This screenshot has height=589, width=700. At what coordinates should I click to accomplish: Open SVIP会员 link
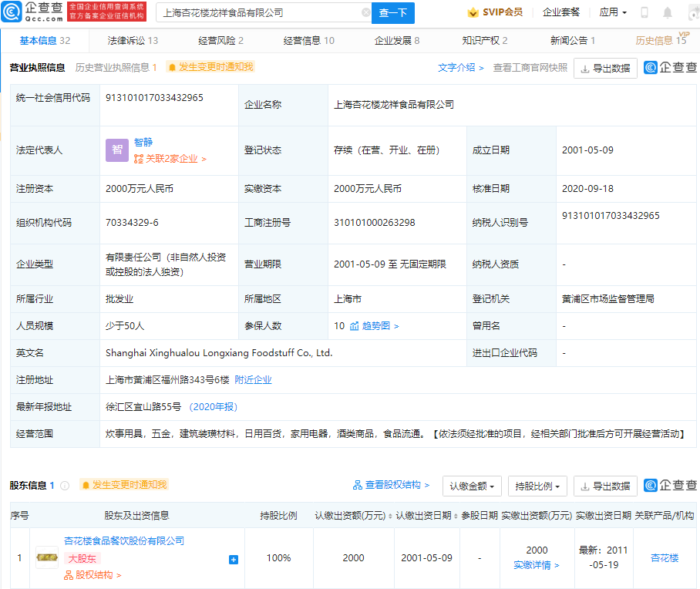503,12
